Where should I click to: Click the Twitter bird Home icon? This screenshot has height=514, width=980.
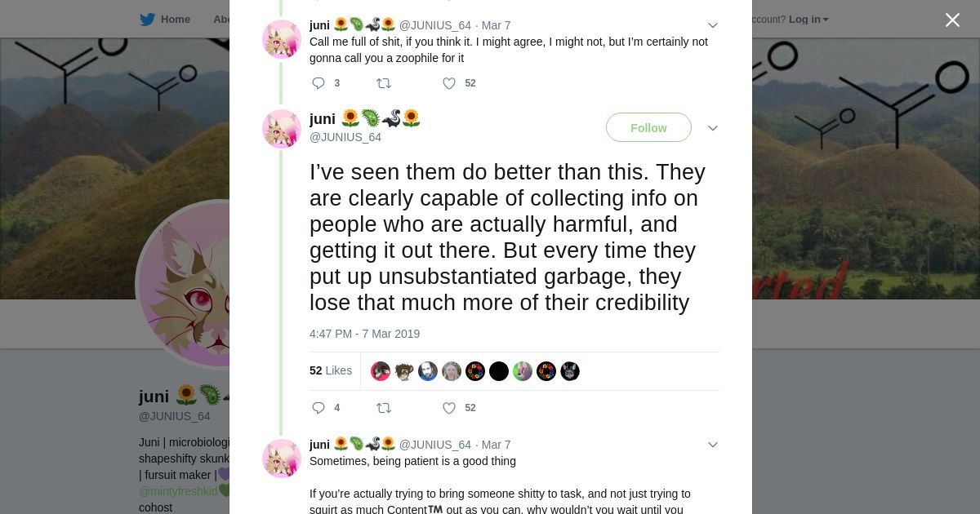tap(147, 20)
